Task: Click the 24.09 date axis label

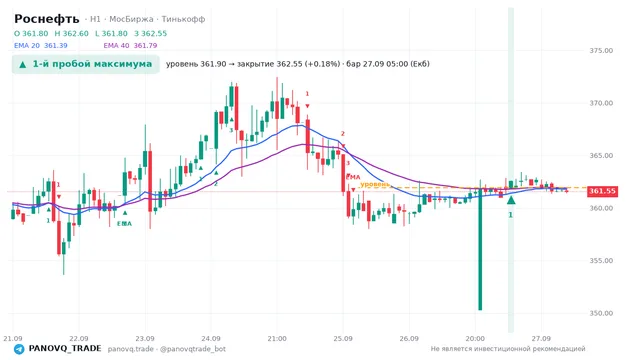Action: point(211,339)
